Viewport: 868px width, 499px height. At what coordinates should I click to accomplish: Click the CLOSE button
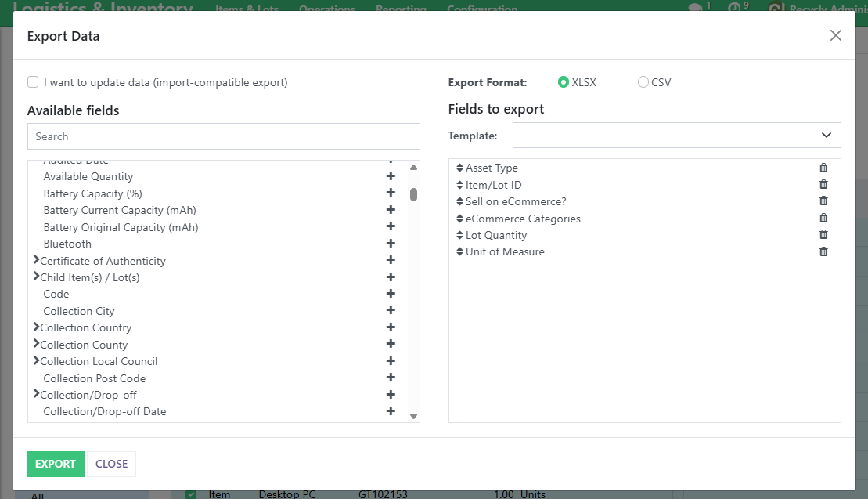111,464
